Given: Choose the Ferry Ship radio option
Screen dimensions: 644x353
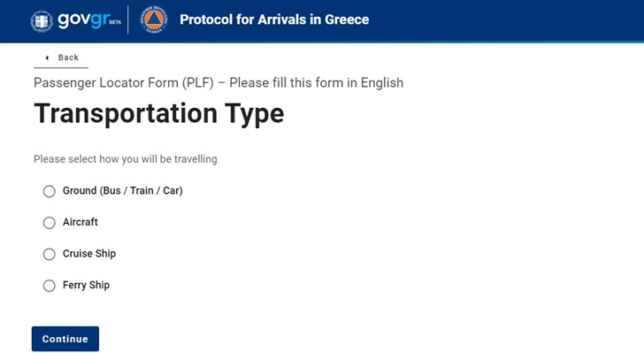Looking at the screenshot, I should point(50,286).
